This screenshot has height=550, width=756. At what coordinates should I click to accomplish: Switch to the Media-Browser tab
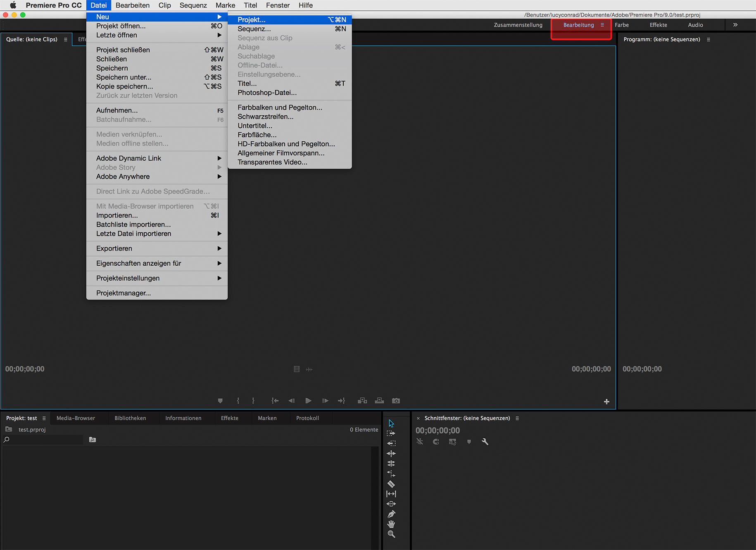pyautogui.click(x=76, y=418)
